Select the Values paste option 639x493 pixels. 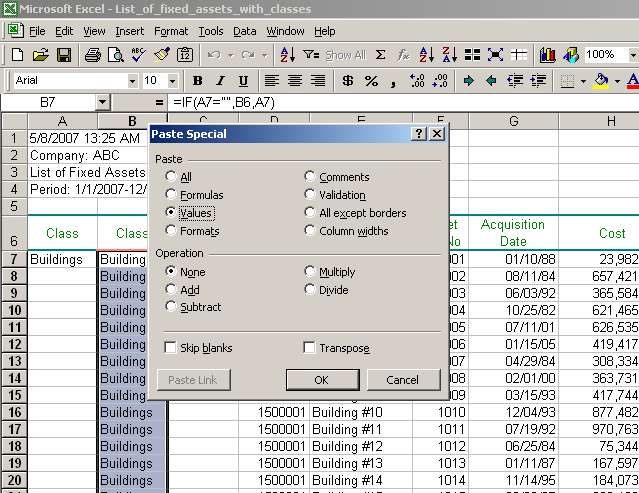(x=170, y=212)
